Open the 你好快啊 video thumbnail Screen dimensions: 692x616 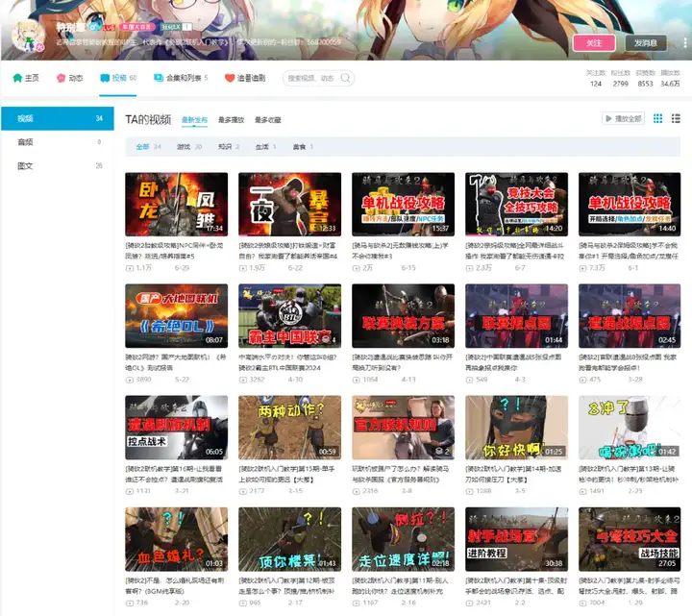point(517,428)
